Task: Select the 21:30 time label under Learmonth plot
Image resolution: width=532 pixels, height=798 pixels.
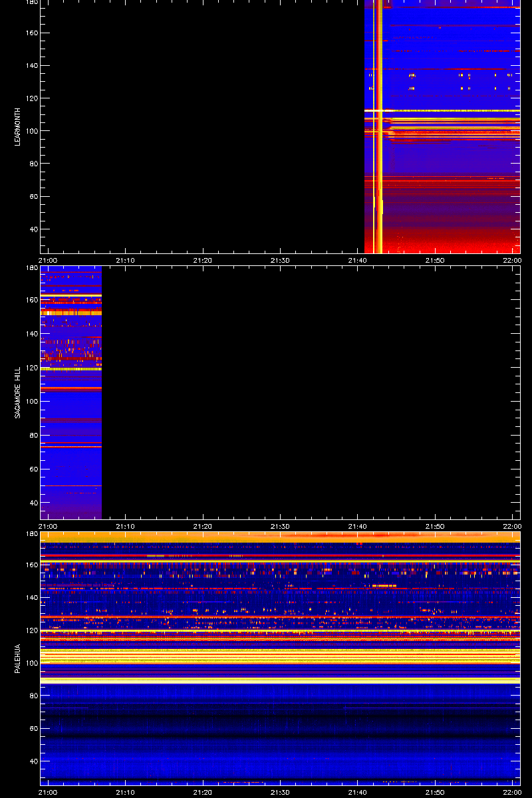Action: pos(280,260)
